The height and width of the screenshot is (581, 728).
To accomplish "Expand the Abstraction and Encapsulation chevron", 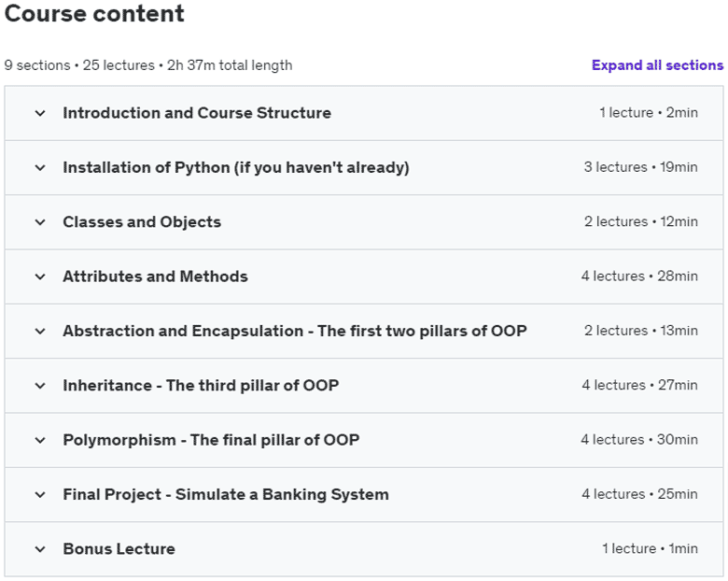I will click(40, 331).
